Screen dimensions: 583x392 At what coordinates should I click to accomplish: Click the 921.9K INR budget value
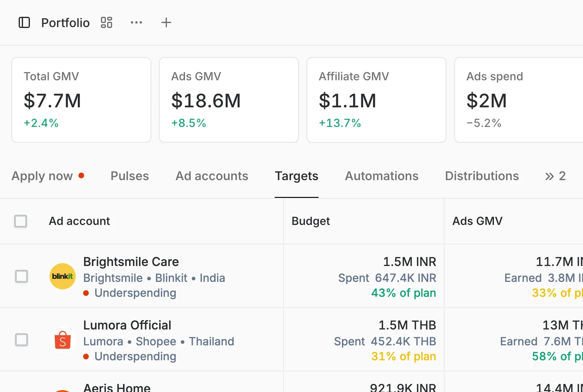(403, 387)
